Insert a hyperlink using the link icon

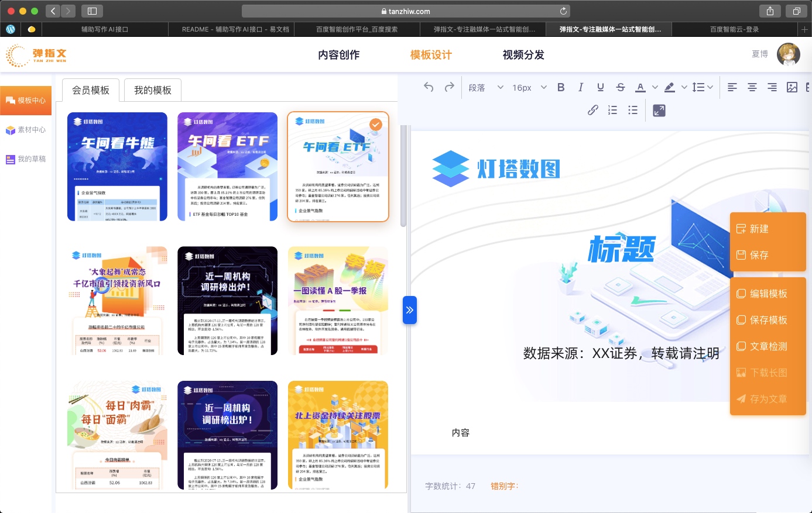(593, 110)
